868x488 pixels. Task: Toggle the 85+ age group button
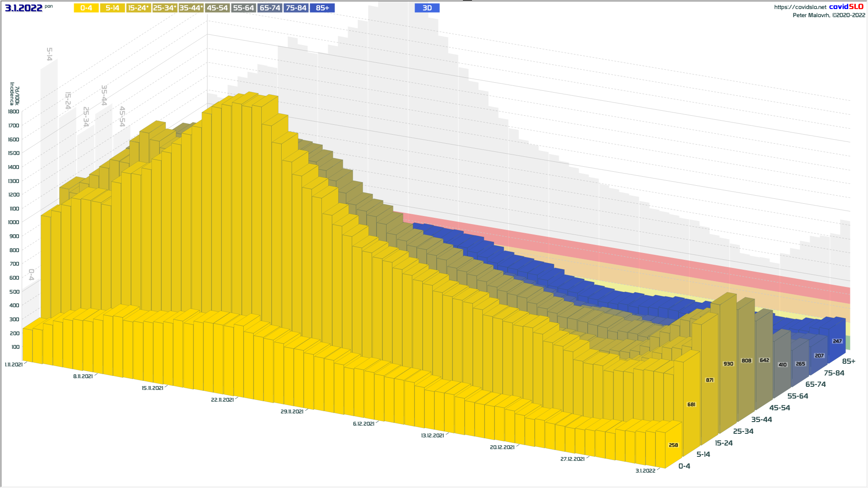(322, 8)
